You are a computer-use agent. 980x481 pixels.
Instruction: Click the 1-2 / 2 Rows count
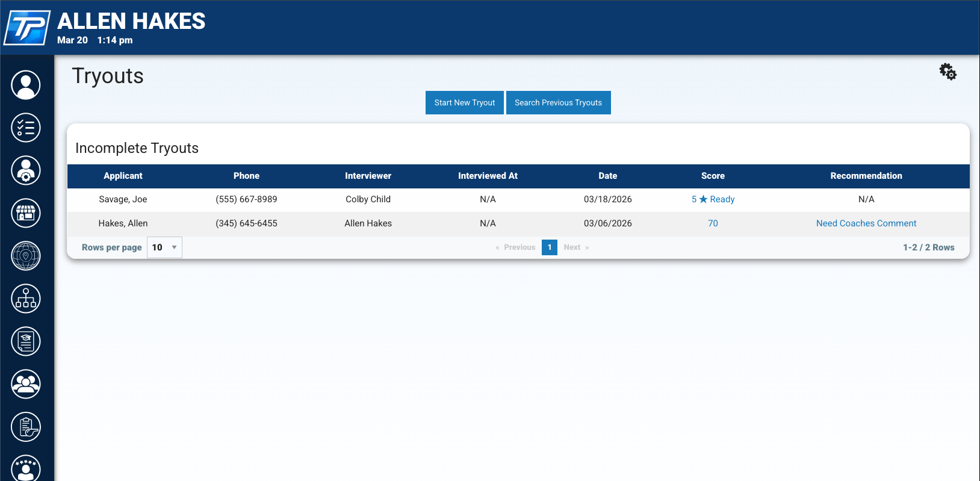point(928,247)
